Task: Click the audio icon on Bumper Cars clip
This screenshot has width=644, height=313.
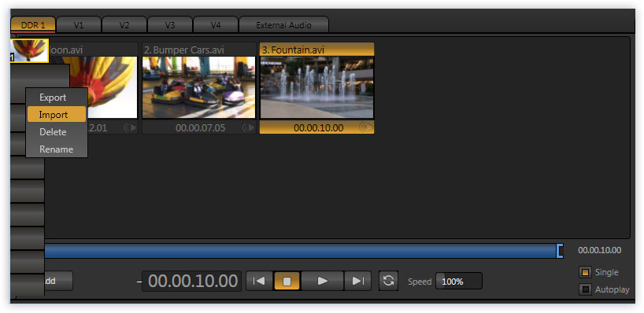Action: (x=248, y=128)
